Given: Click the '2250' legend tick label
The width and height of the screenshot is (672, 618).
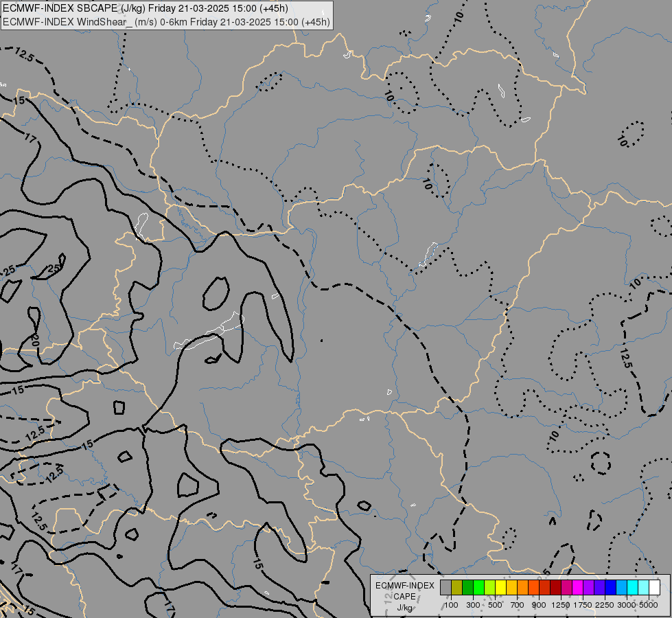Looking at the screenshot, I should tap(605, 605).
